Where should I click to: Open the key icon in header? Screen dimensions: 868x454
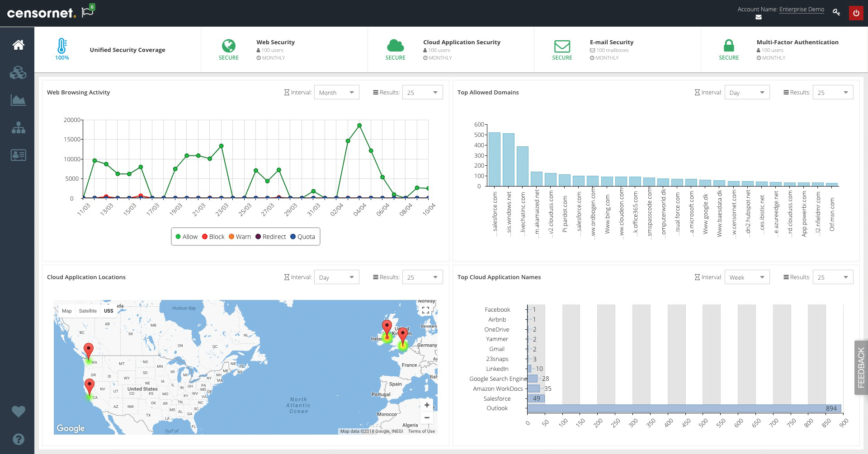pos(836,13)
